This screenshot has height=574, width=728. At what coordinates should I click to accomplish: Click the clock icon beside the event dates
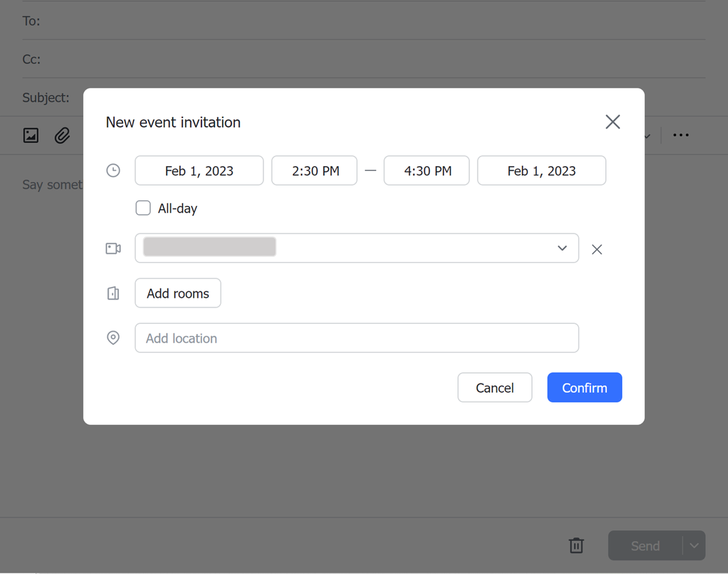click(x=113, y=170)
